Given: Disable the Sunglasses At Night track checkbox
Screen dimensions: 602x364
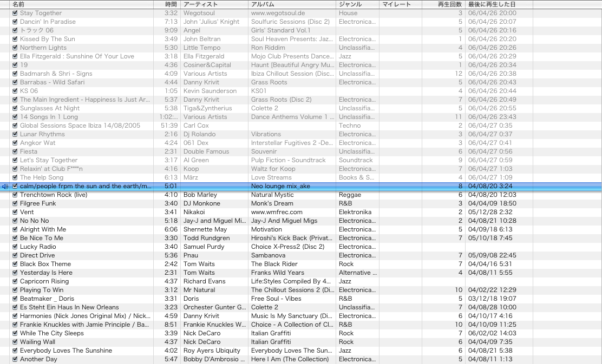Looking at the screenshot, I should [x=15, y=109].
